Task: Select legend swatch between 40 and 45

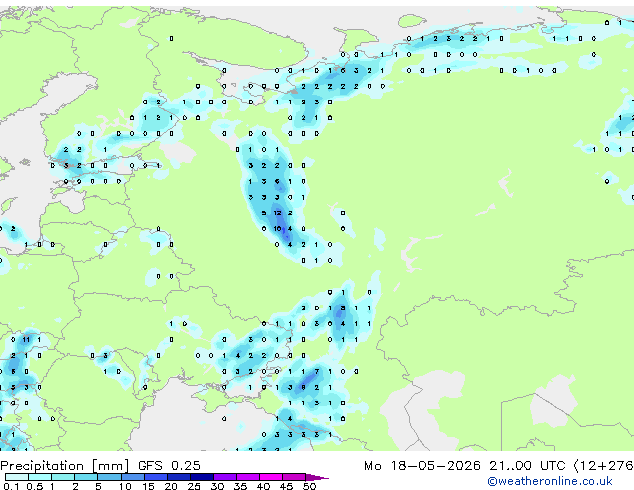Action: 271,477
